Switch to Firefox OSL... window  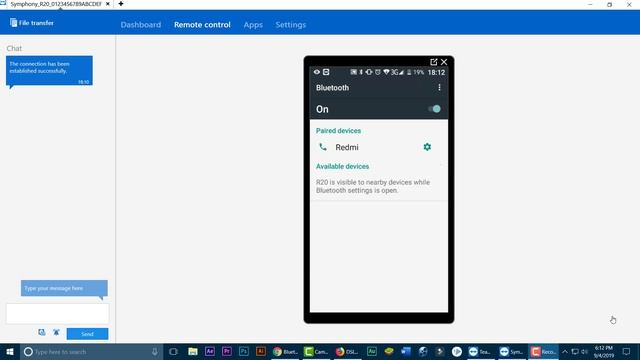click(x=347, y=351)
